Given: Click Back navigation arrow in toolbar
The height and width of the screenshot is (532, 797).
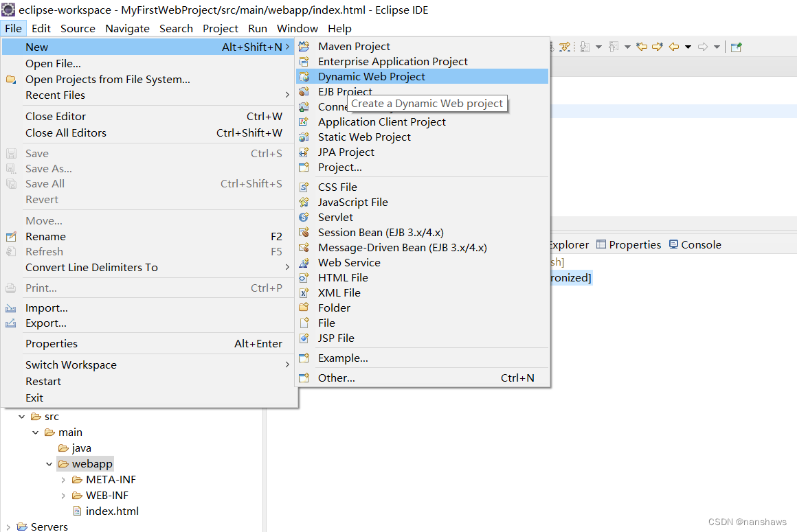Looking at the screenshot, I should [674, 47].
